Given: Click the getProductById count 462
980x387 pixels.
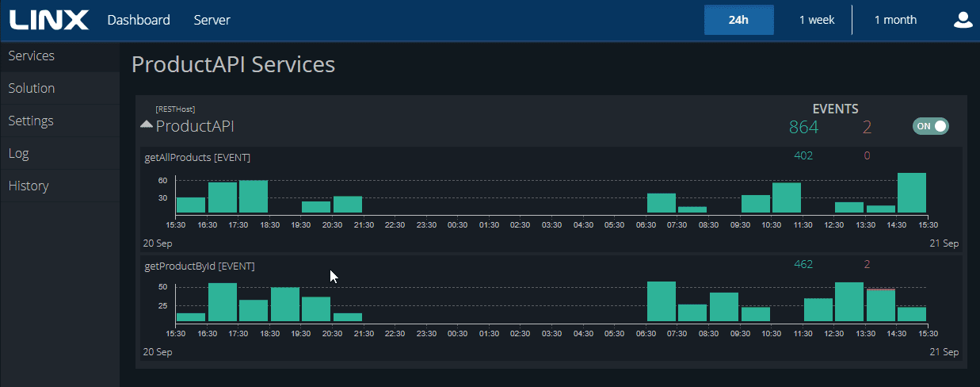Looking at the screenshot, I should click(x=803, y=264).
